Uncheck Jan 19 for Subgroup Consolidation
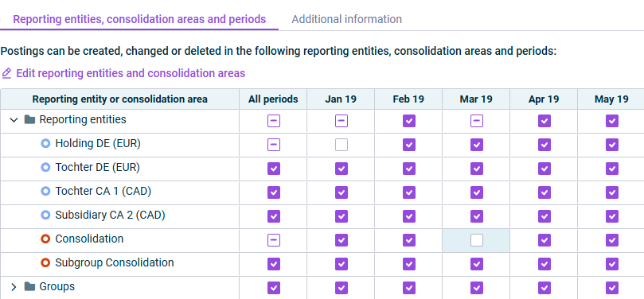 342,264
